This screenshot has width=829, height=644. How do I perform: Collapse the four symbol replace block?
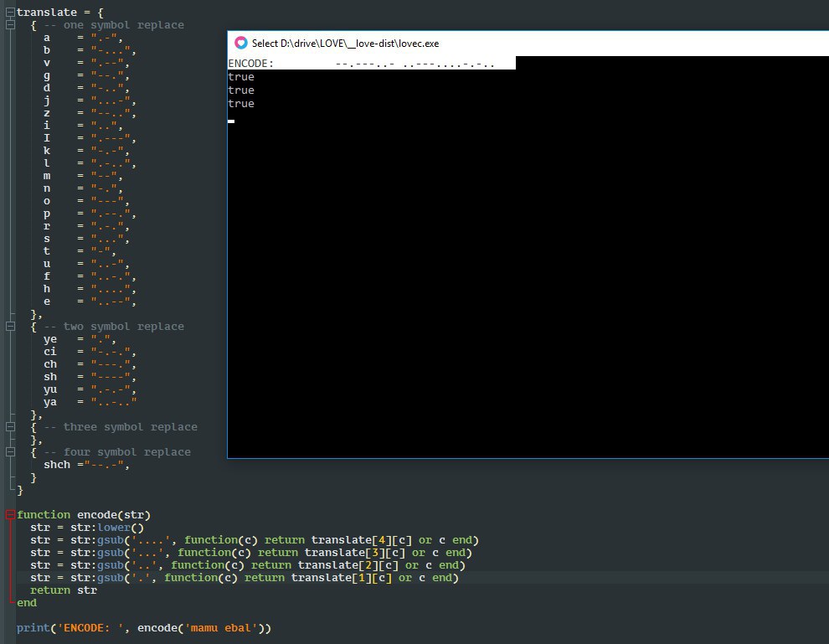tap(10, 452)
